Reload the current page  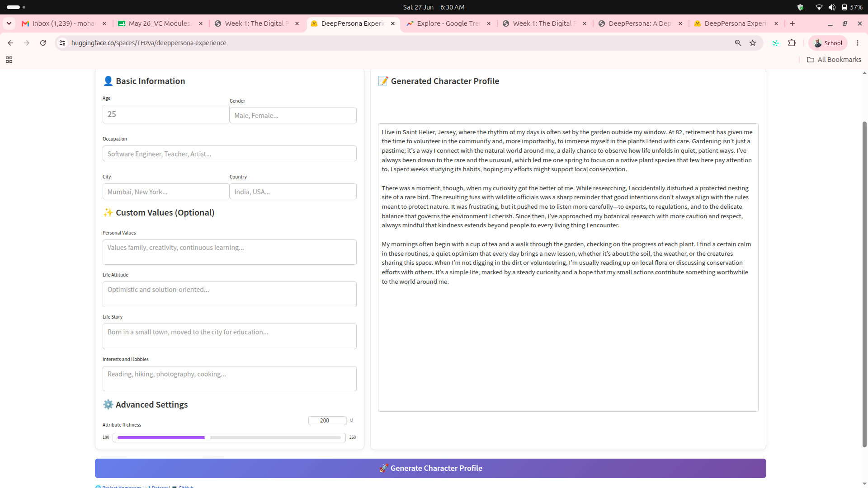point(43,43)
